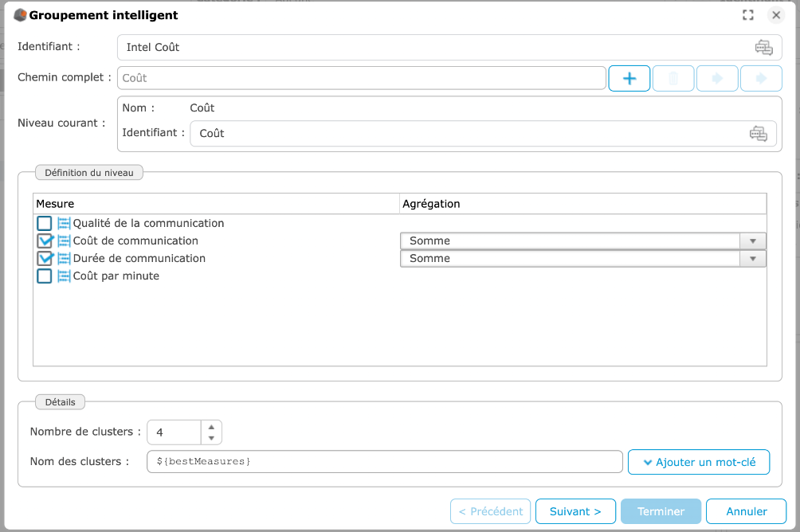Open the Ajouter un mot-clé dropdown
The height and width of the screenshot is (532, 800).
699,462
